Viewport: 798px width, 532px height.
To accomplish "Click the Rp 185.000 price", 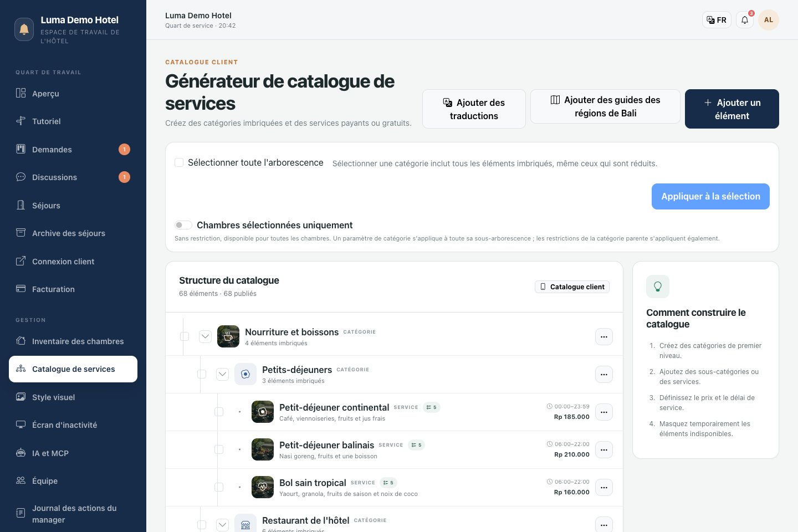I will 572,417.
